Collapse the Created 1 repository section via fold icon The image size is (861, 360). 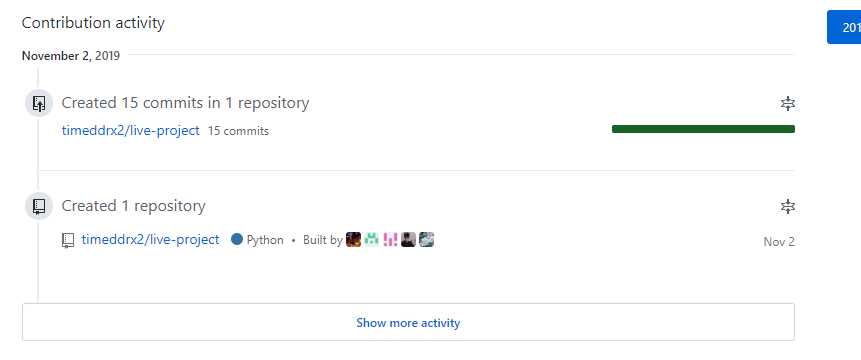point(787,206)
